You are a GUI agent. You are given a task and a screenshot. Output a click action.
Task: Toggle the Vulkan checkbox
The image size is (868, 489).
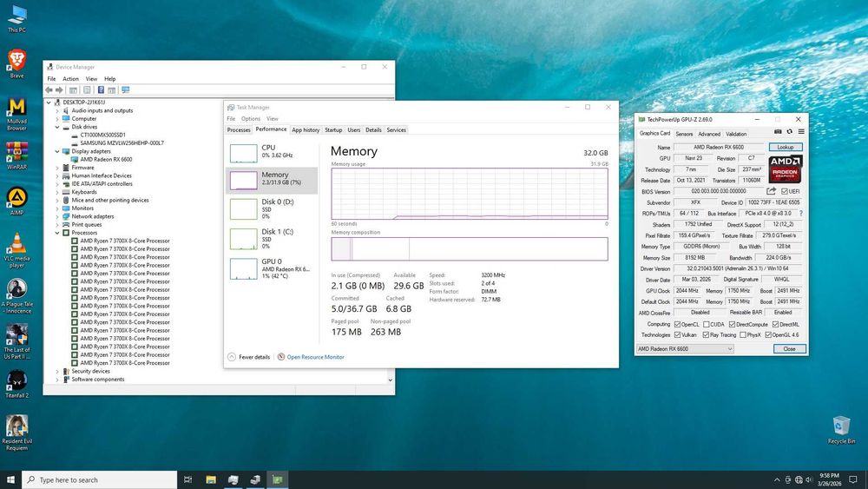point(677,335)
